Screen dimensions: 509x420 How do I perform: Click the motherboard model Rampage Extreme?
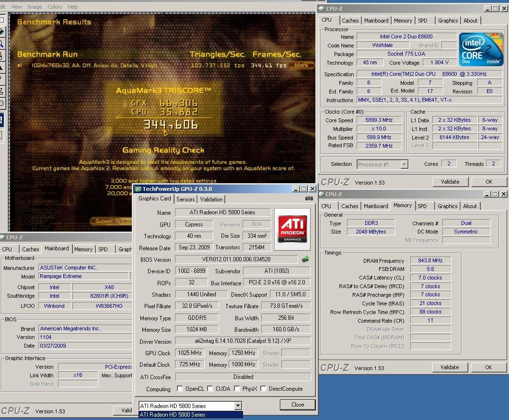(x=84, y=276)
